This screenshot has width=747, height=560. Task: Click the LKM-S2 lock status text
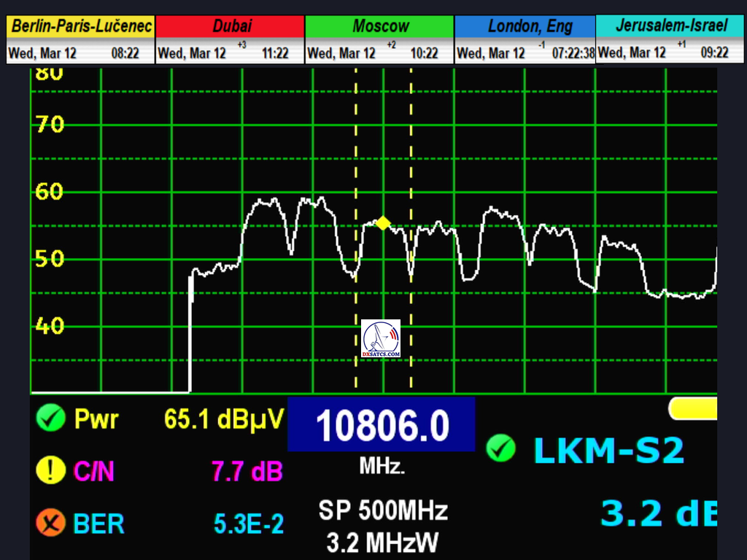[x=608, y=451]
